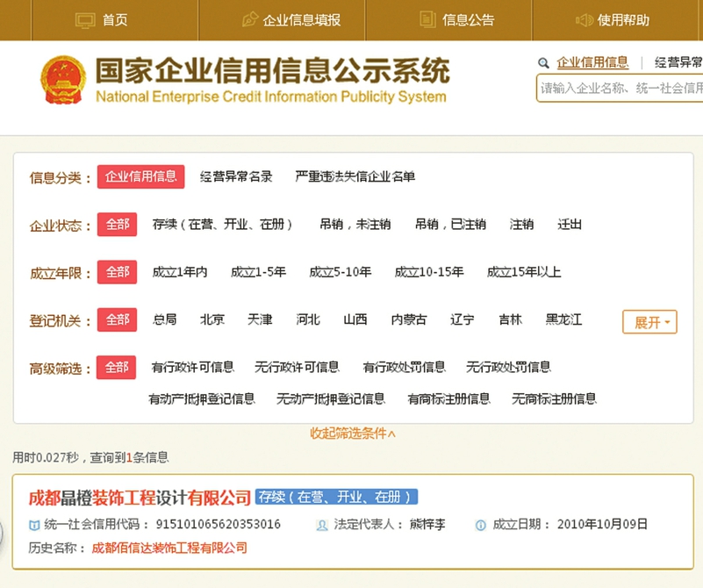Screen dimensions: 703x588
Task: Open the 使用帮助 nav tab
Action: click(617, 20)
